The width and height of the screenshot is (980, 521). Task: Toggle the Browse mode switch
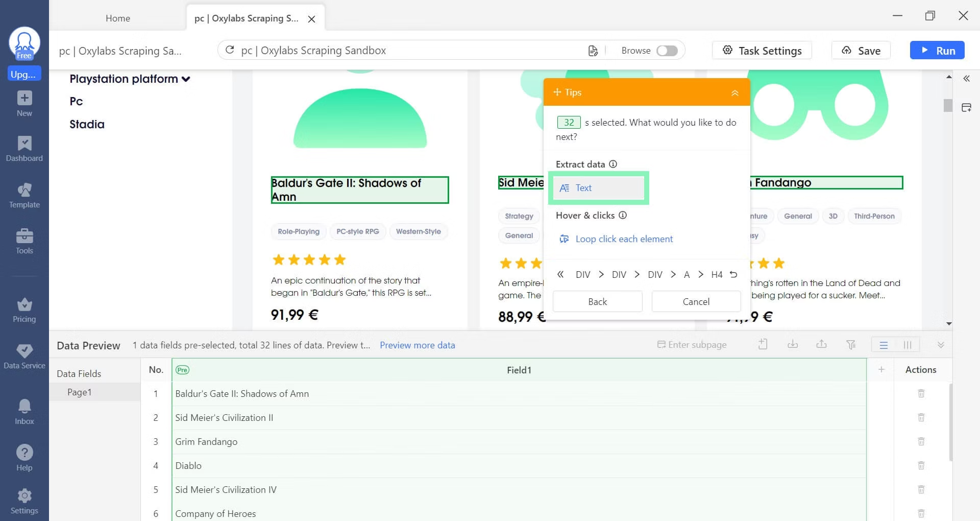point(667,51)
